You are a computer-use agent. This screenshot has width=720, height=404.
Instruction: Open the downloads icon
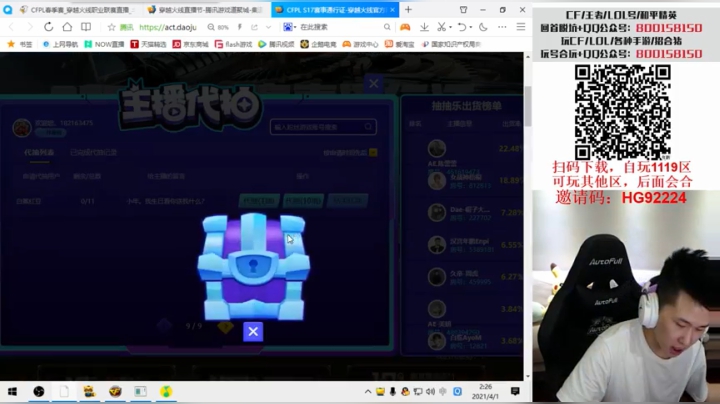(424, 27)
